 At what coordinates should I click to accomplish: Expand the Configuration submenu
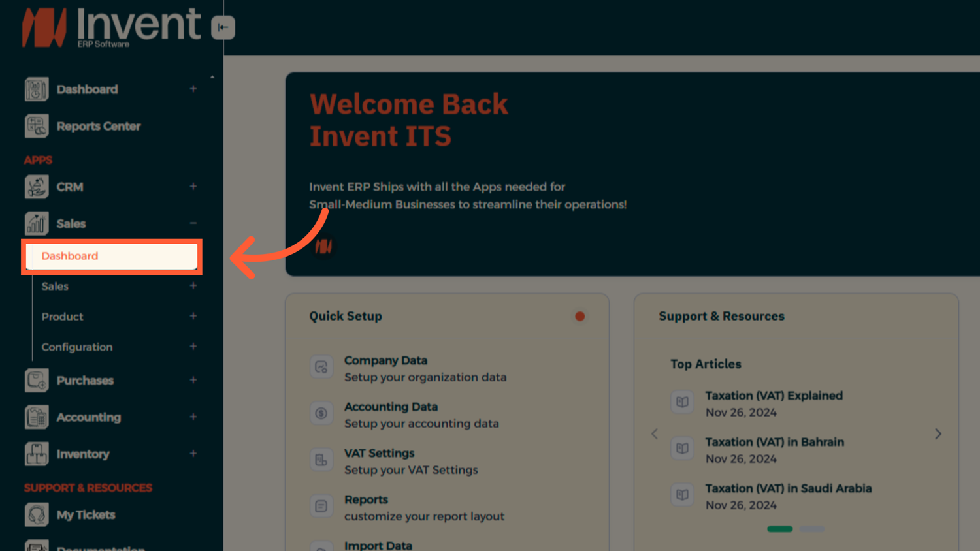193,347
